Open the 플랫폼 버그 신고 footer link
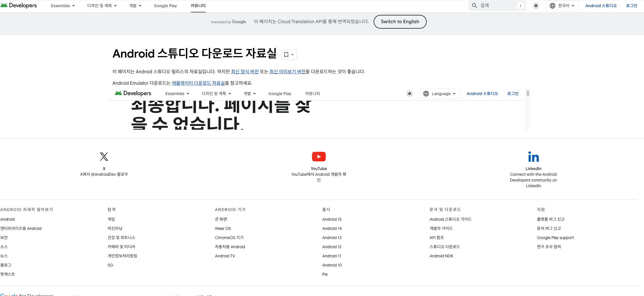 pos(551,219)
